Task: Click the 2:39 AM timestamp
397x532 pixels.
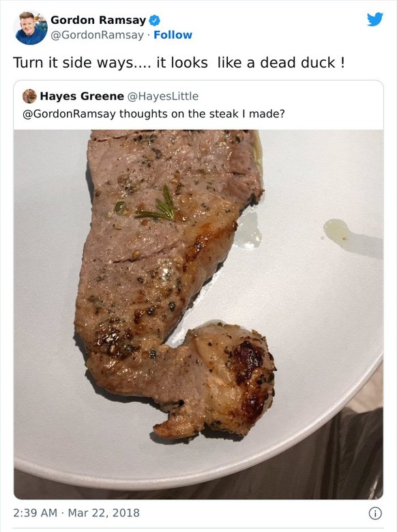Action: point(35,513)
